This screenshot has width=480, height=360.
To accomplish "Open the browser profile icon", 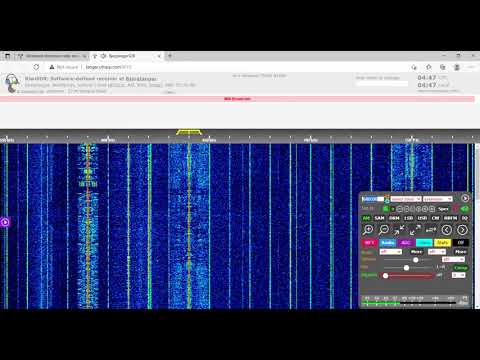I will (457, 67).
